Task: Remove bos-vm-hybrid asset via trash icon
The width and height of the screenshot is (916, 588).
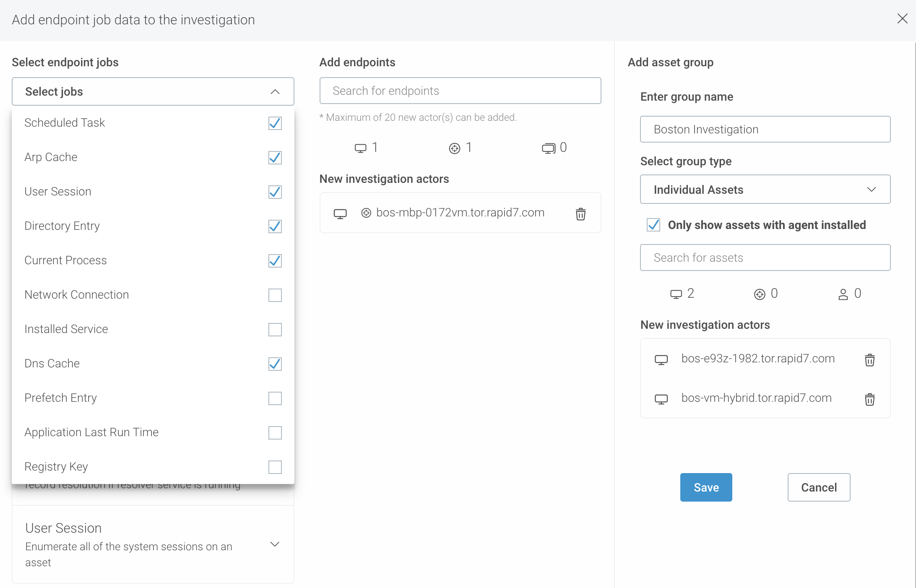Action: point(869,399)
